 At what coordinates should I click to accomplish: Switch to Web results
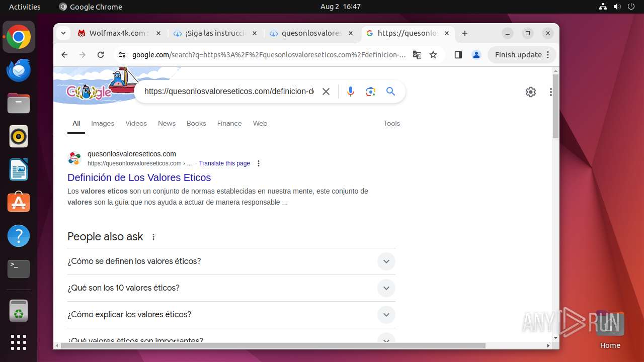(260, 123)
